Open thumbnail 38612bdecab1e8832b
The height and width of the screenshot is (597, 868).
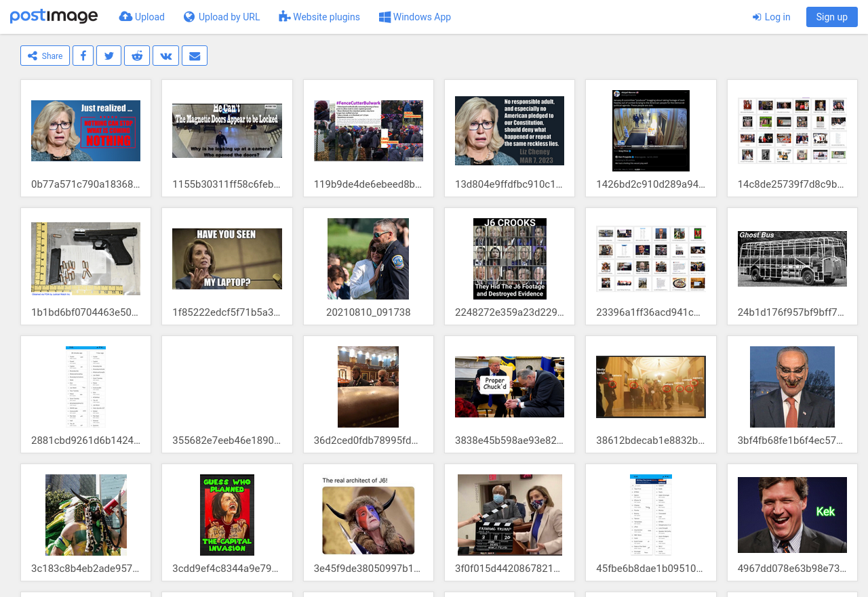[x=651, y=387]
